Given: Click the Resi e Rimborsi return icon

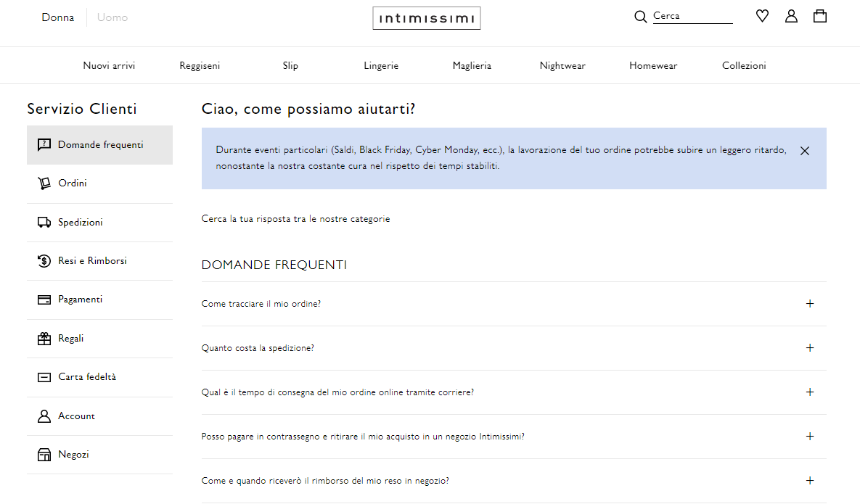Looking at the screenshot, I should coord(44,260).
